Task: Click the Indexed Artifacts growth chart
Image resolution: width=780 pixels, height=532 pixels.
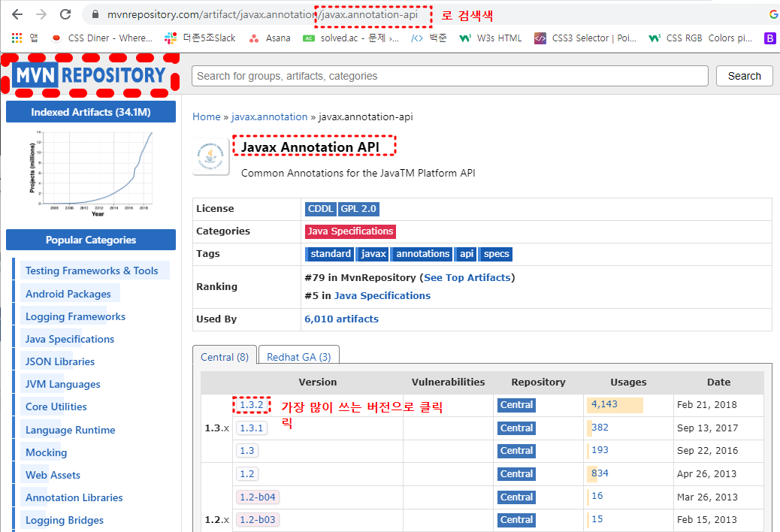Action: pos(90,174)
